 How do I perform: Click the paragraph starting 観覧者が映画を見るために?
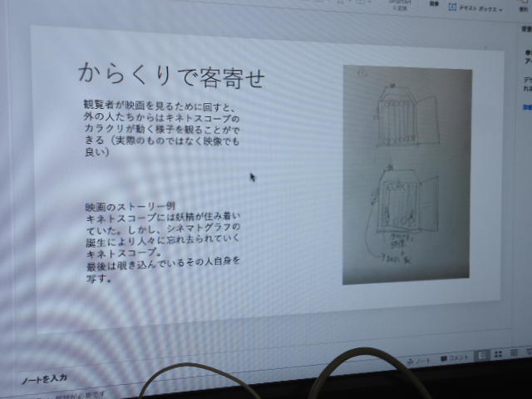coord(162,129)
